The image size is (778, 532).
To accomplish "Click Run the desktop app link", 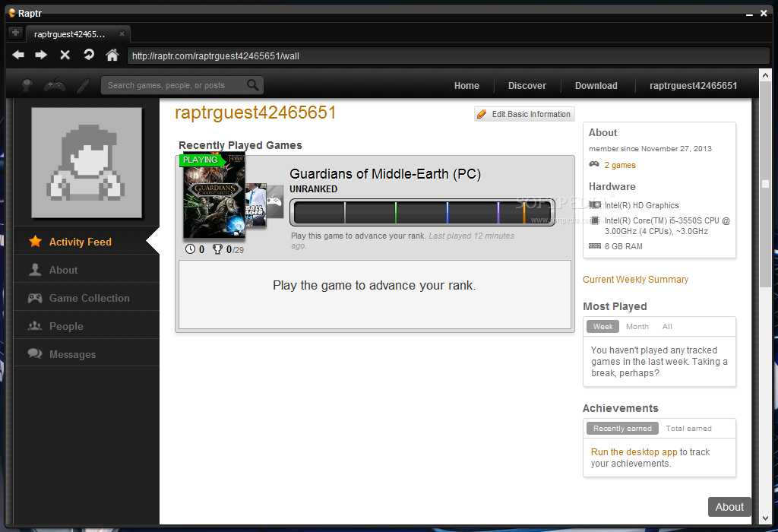I will coord(634,452).
